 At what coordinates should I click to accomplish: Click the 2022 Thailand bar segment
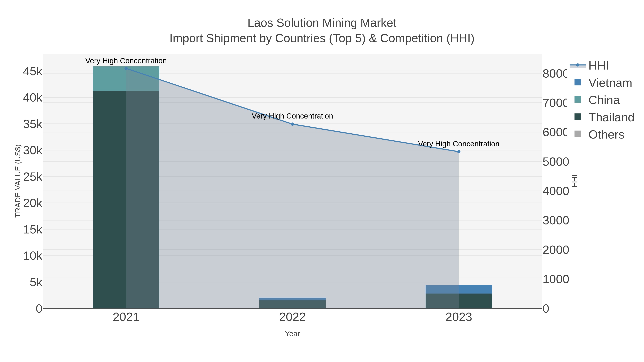tap(292, 304)
